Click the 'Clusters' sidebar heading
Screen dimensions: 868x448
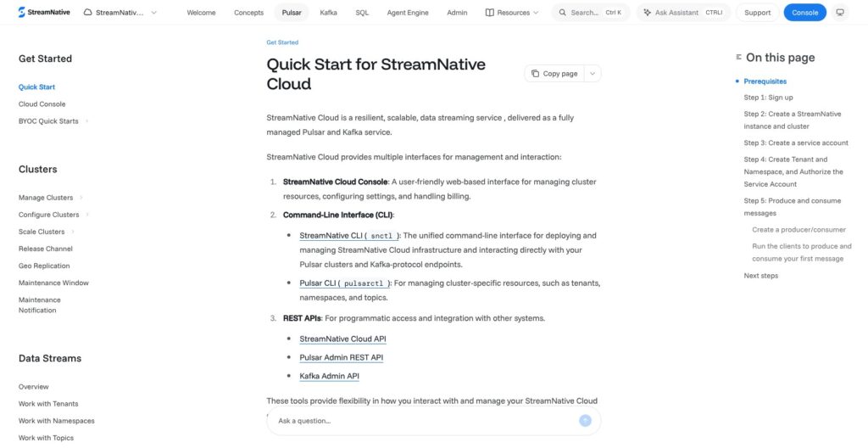pos(37,169)
